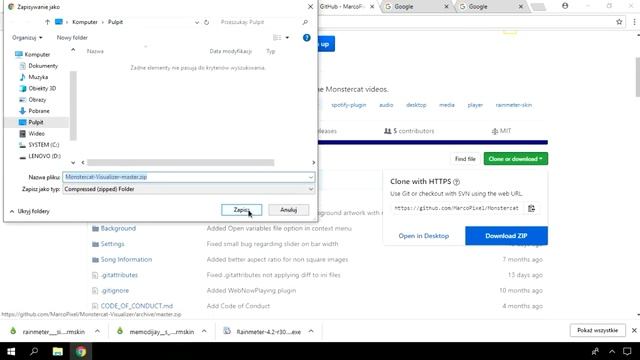The width and height of the screenshot is (640, 360).
Task: Cancel the dialog with Anuluj
Action: coord(289,210)
